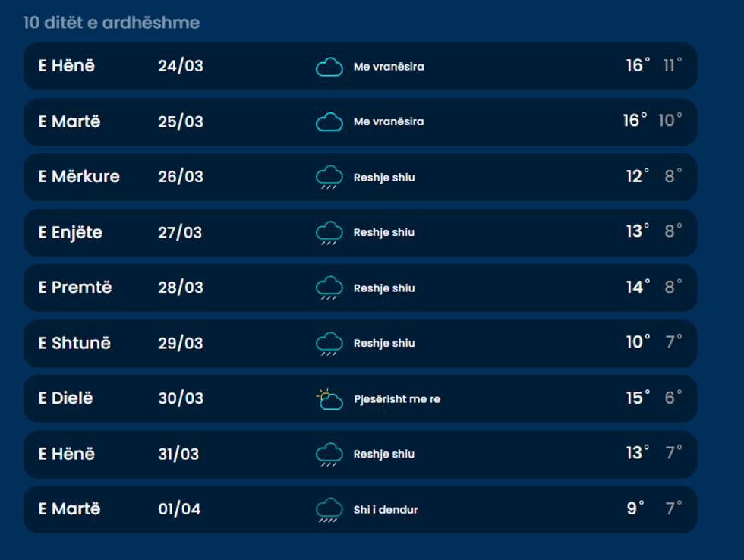The image size is (744, 560).
Task: Click the "Shi i dendur" description
Action: coord(386,510)
